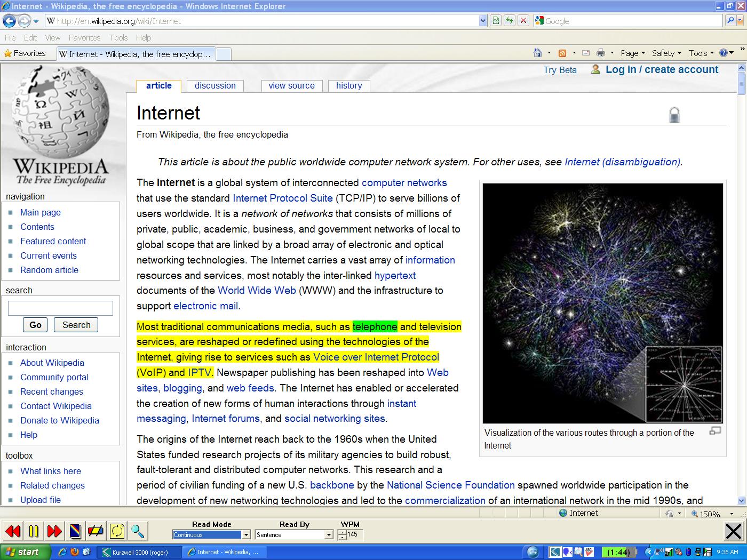This screenshot has width=747, height=560.
Task: Click the red rewind button in Kurzweil toolbar
Action: point(13,531)
